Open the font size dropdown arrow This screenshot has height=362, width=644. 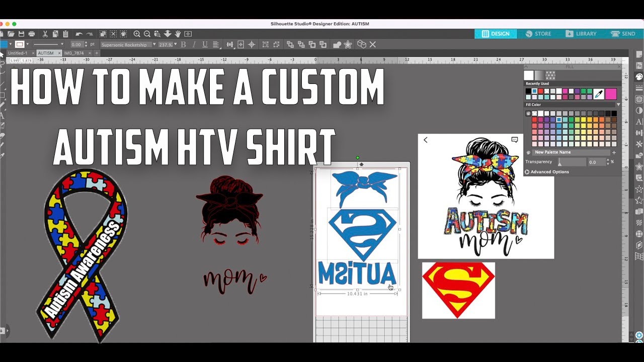coord(176,44)
